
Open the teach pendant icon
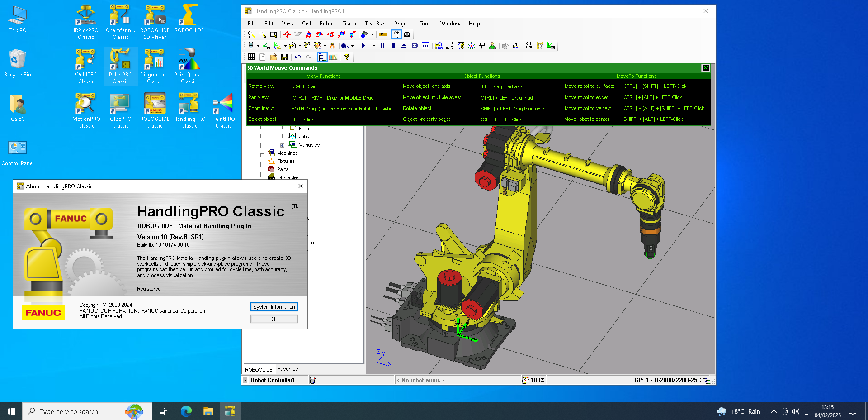coord(251,46)
